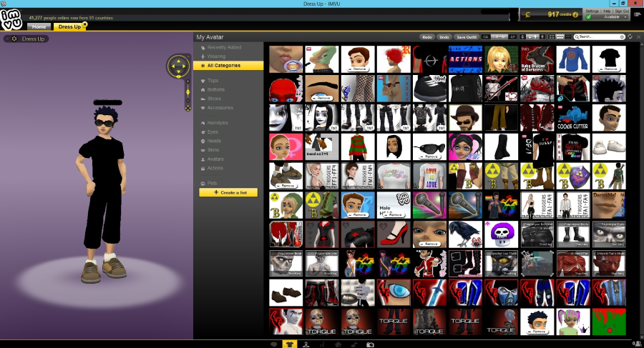This screenshot has height=348, width=644.
Task: Select the black raven thumbnail
Action: point(465,234)
